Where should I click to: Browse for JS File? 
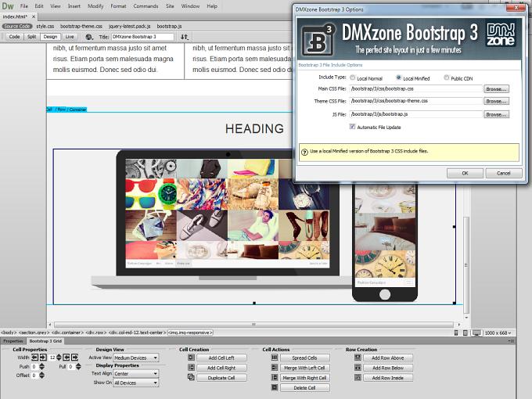click(x=496, y=114)
